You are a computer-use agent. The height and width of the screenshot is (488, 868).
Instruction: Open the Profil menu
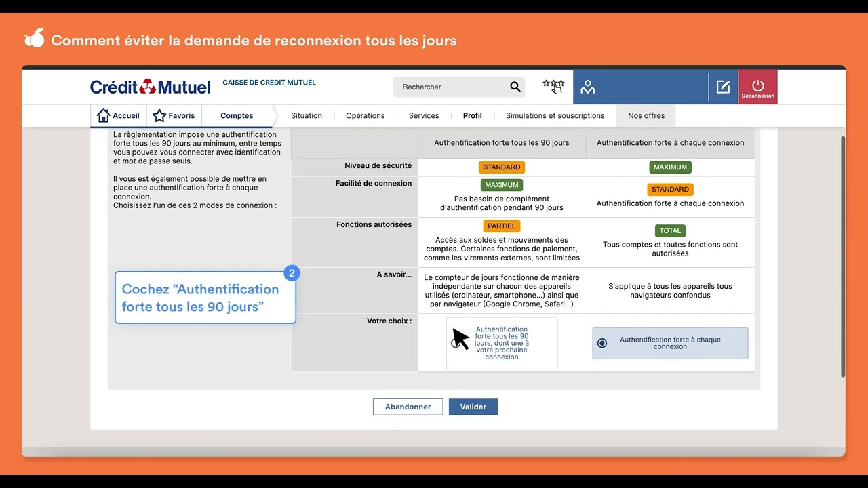[473, 116]
